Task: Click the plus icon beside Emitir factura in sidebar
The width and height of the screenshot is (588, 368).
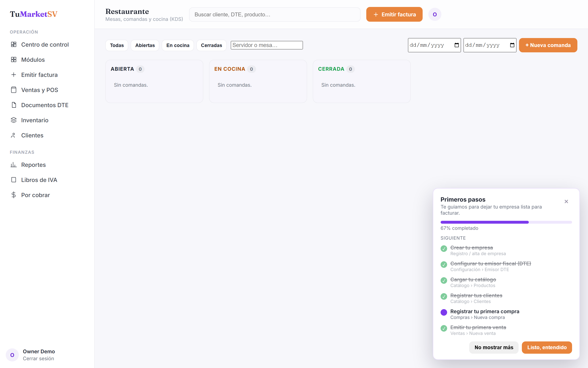Action: point(14,75)
